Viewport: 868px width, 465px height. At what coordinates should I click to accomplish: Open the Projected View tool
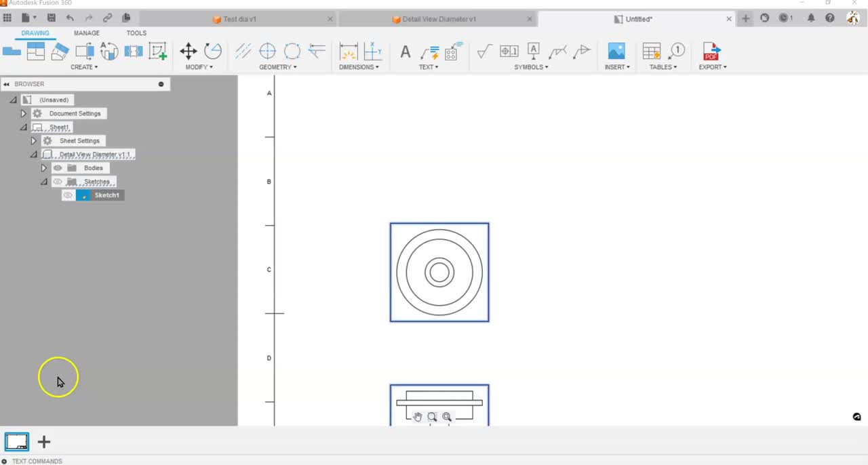coord(35,51)
